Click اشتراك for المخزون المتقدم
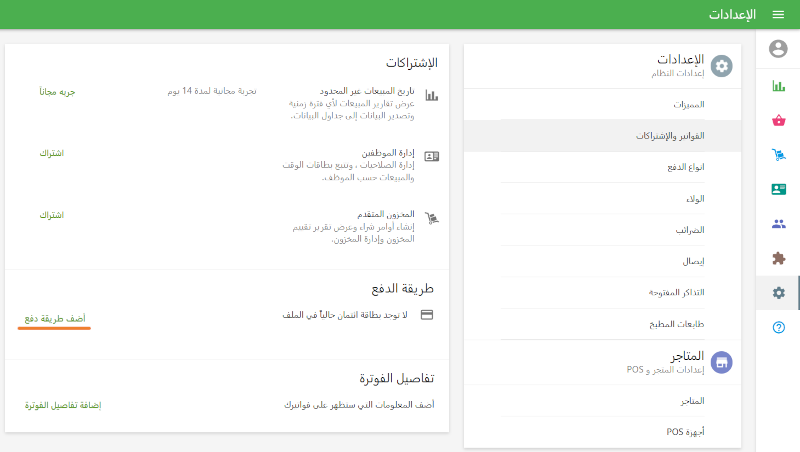The width and height of the screenshot is (800, 452). click(x=52, y=215)
